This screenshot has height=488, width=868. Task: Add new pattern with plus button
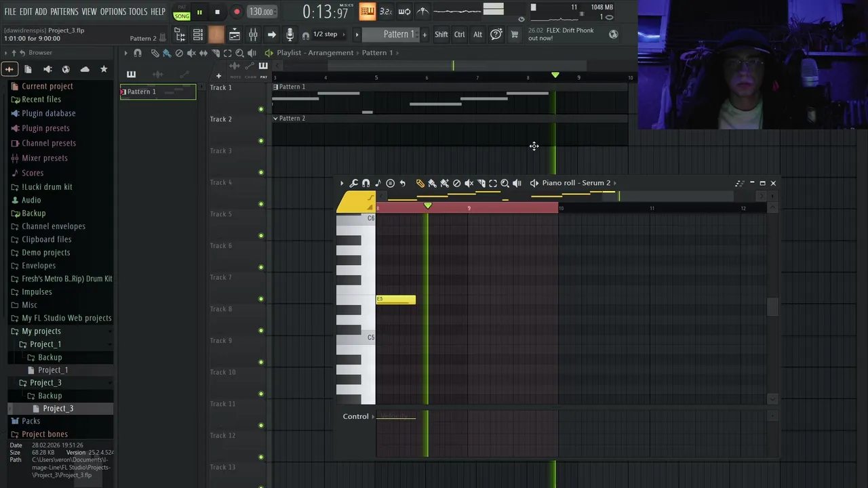[x=425, y=35]
